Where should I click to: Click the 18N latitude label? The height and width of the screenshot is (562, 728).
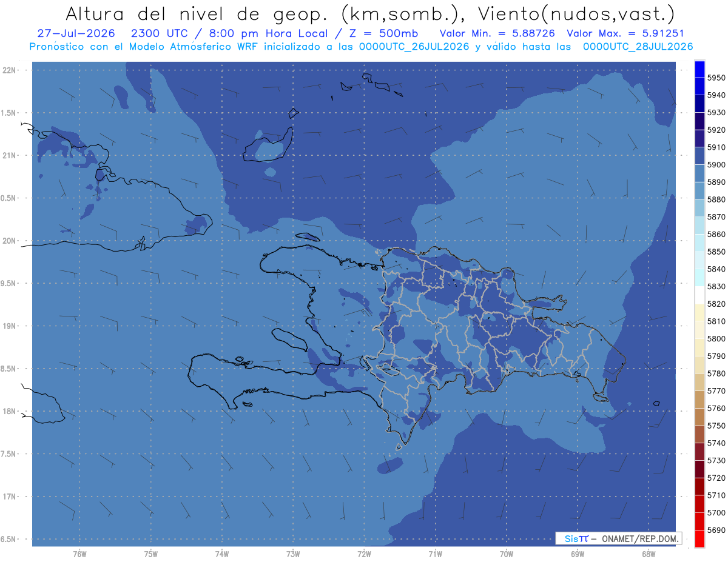coord(9,411)
